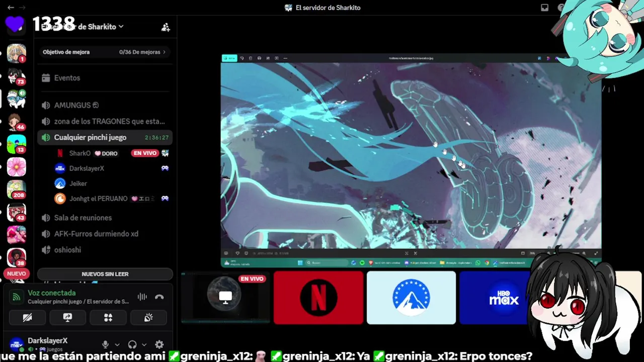Toggle the camera on in voice panel

(x=27, y=317)
